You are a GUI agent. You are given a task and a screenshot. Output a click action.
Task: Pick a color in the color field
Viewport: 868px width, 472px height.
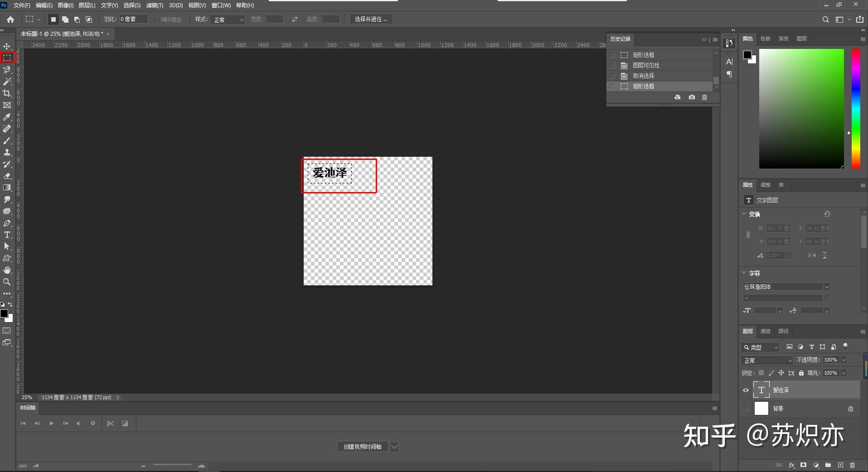click(x=801, y=109)
